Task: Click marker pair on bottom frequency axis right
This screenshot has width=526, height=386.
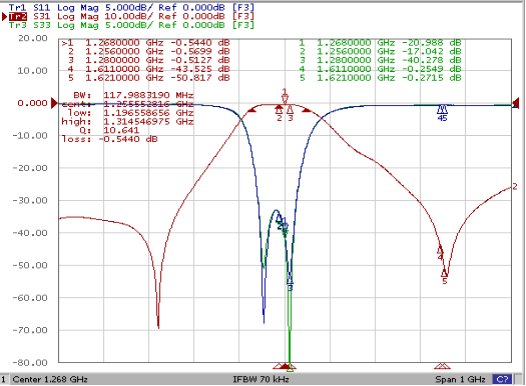Action: (x=442, y=366)
